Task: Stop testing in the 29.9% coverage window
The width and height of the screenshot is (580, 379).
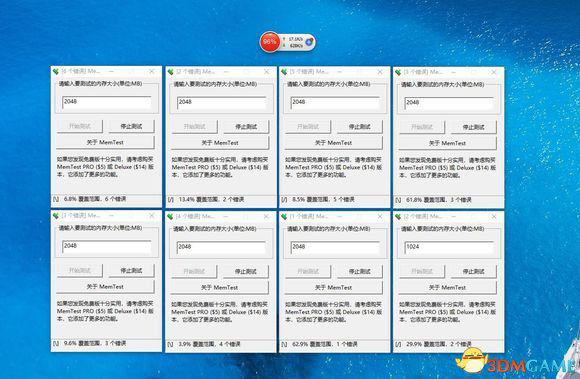Action: coord(473,271)
